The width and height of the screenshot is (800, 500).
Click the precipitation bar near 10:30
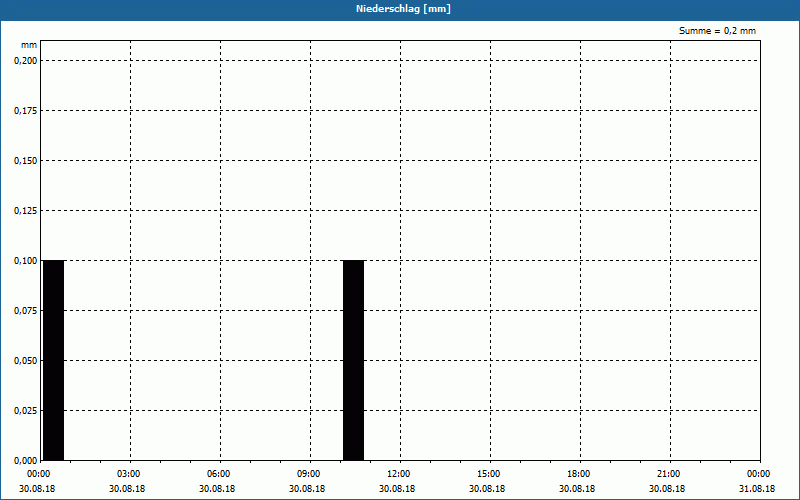pyautogui.click(x=354, y=360)
